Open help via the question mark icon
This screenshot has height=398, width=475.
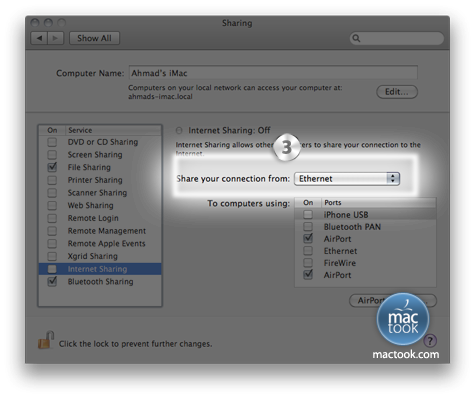pyautogui.click(x=430, y=341)
